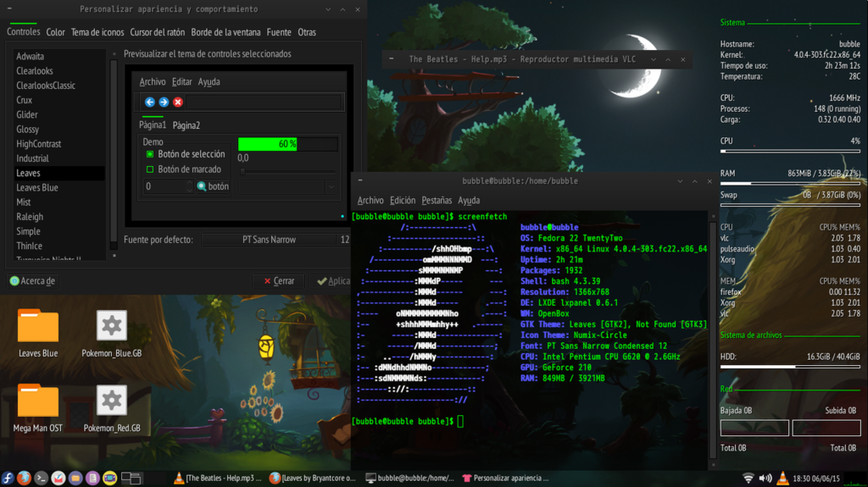Select the Industrial theme in the list

(x=59, y=158)
